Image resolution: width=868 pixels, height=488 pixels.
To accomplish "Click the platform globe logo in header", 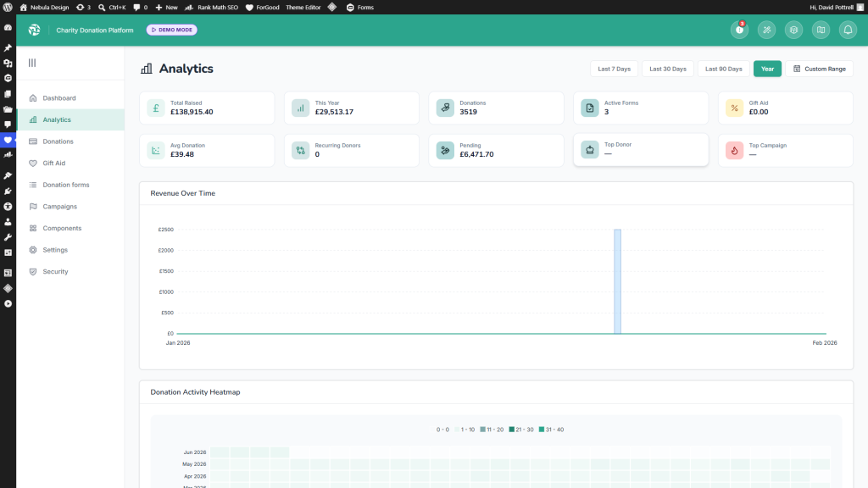I will point(34,30).
